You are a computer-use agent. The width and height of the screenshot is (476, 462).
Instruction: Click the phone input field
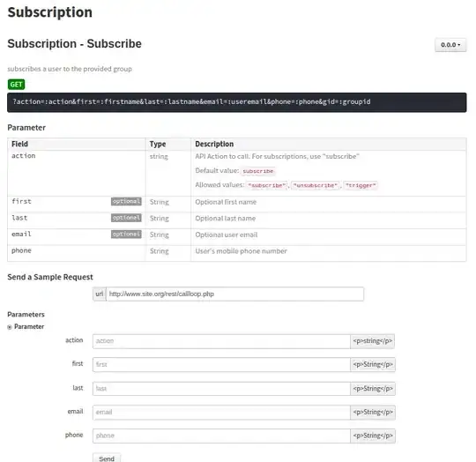(x=221, y=436)
